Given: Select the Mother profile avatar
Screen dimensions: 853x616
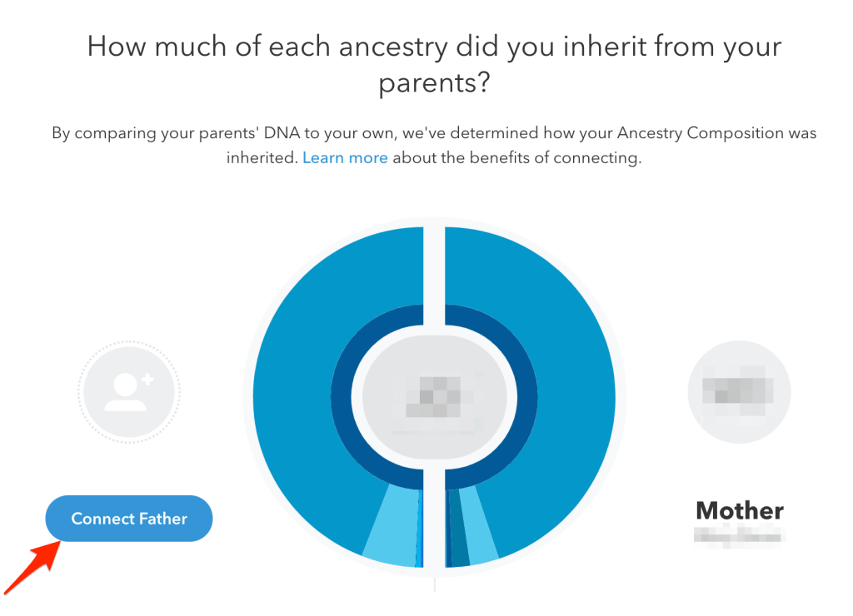Looking at the screenshot, I should 738,390.
